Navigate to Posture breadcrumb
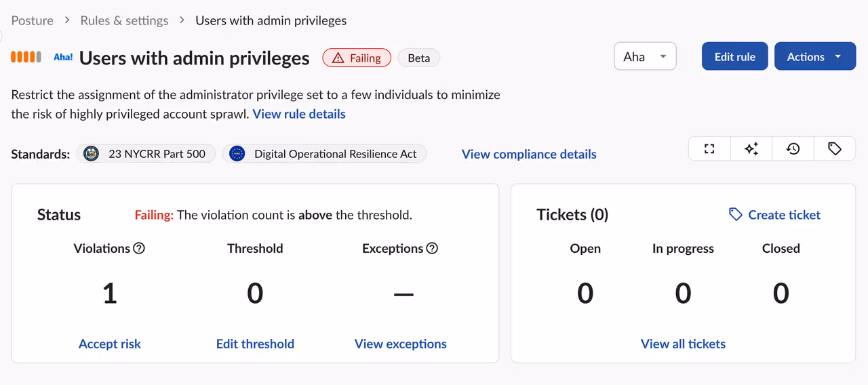The width and height of the screenshot is (868, 385). click(33, 20)
